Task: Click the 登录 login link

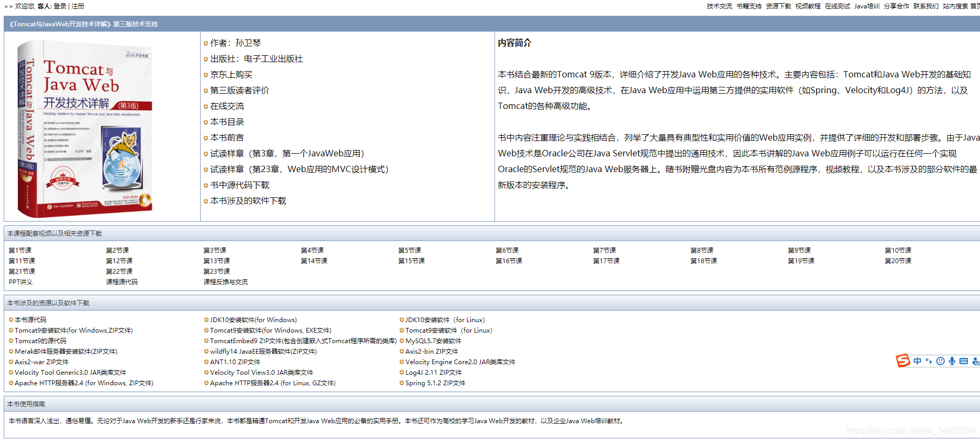Action: tap(60, 6)
